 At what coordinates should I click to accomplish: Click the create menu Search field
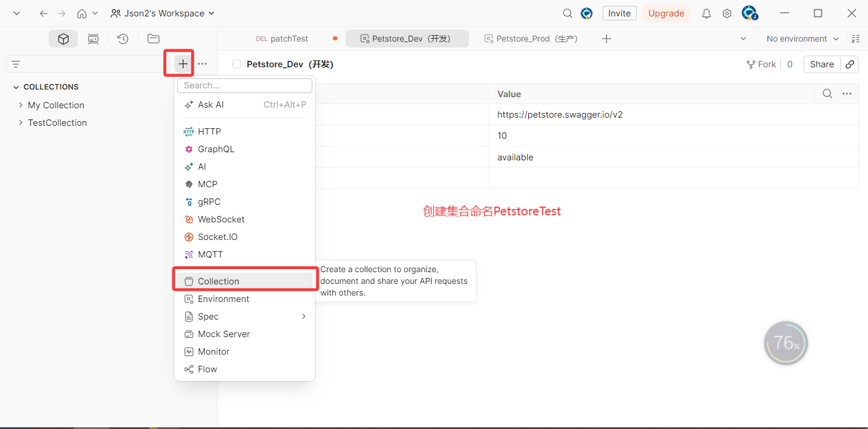[x=244, y=85]
